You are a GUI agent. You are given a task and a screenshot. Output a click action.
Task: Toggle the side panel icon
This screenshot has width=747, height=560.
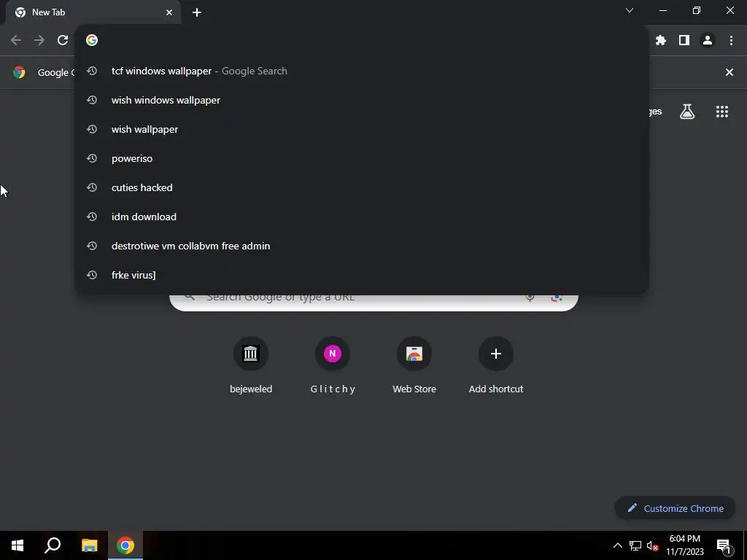684,41
